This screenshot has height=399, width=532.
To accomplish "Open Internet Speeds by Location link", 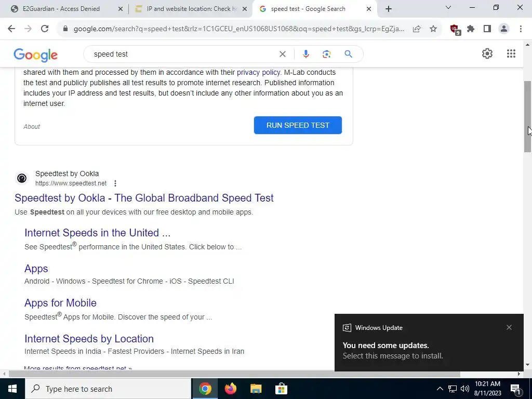I will [x=89, y=339].
